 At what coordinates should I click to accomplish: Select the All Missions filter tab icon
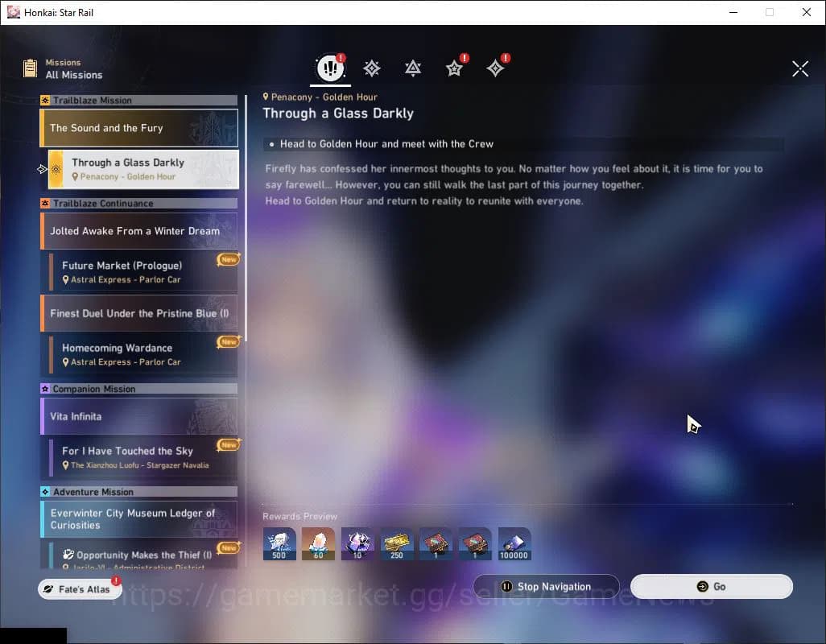tap(330, 68)
